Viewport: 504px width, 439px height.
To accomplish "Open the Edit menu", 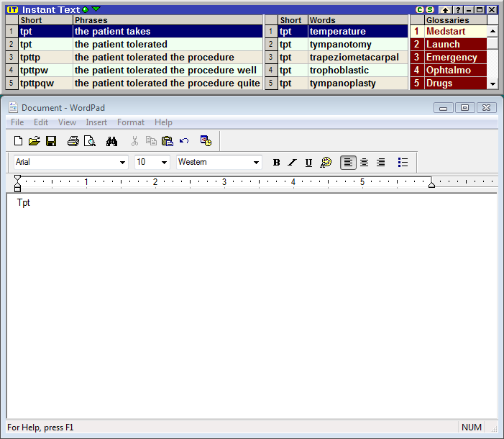I will click(41, 122).
